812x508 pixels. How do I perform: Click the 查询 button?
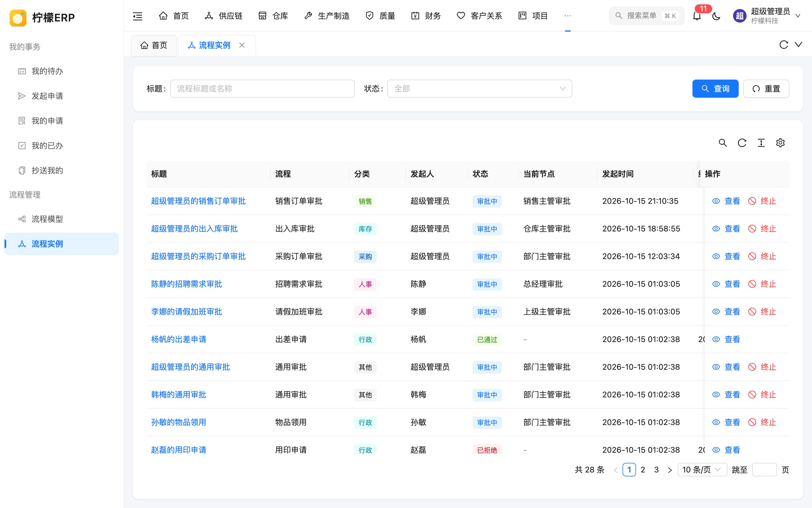click(x=715, y=89)
